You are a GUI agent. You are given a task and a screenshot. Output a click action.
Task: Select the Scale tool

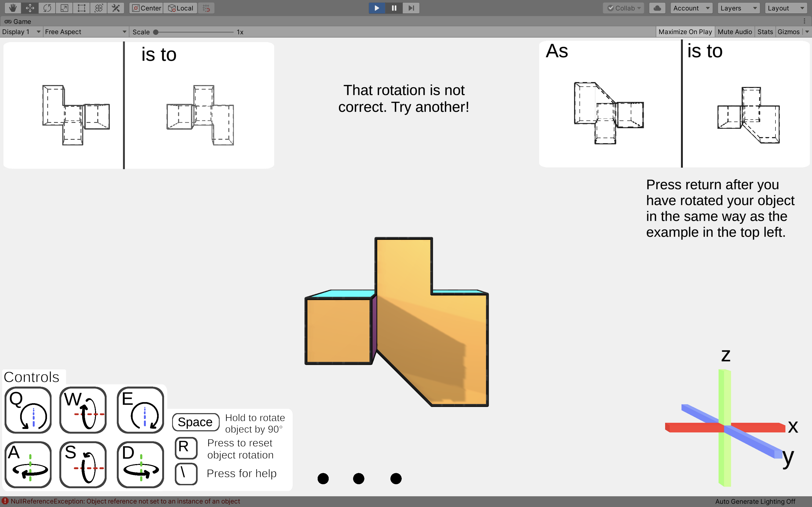[64, 8]
